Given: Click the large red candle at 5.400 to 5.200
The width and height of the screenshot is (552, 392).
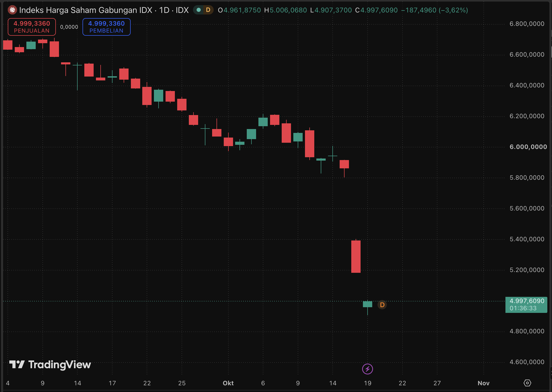Looking at the screenshot, I should tap(356, 256).
